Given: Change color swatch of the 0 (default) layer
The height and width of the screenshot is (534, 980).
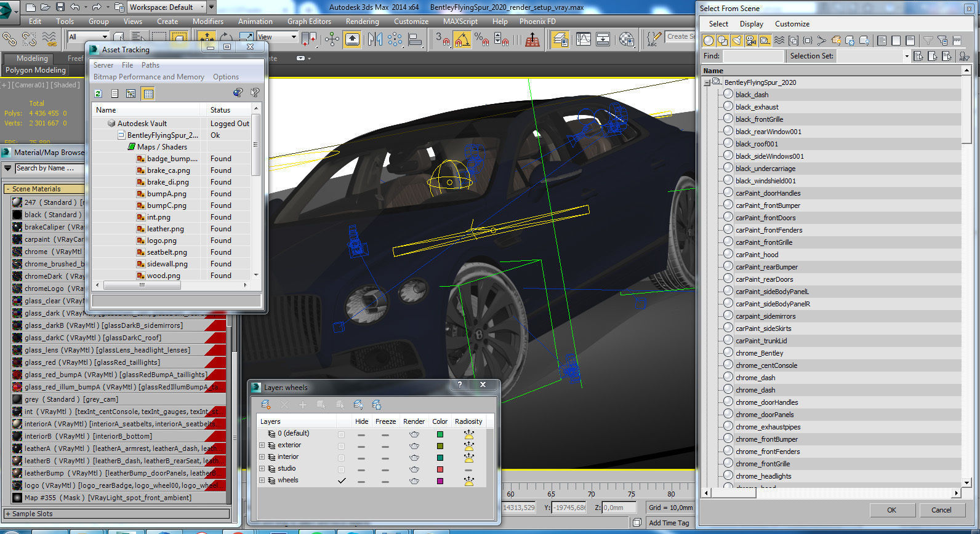Looking at the screenshot, I should [440, 434].
